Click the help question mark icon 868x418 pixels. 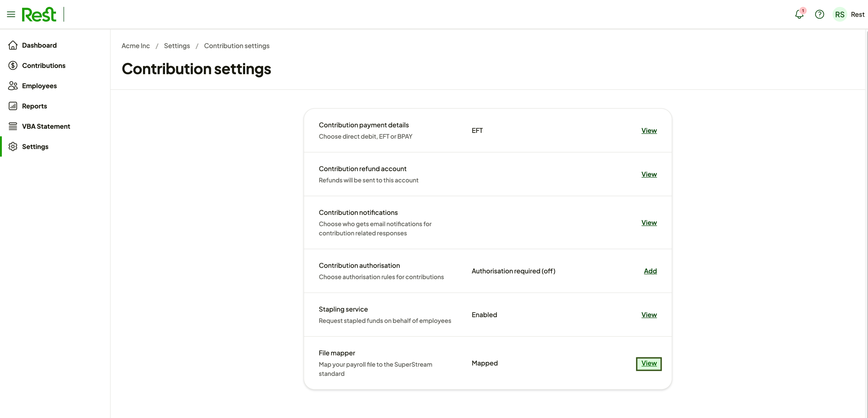[819, 14]
